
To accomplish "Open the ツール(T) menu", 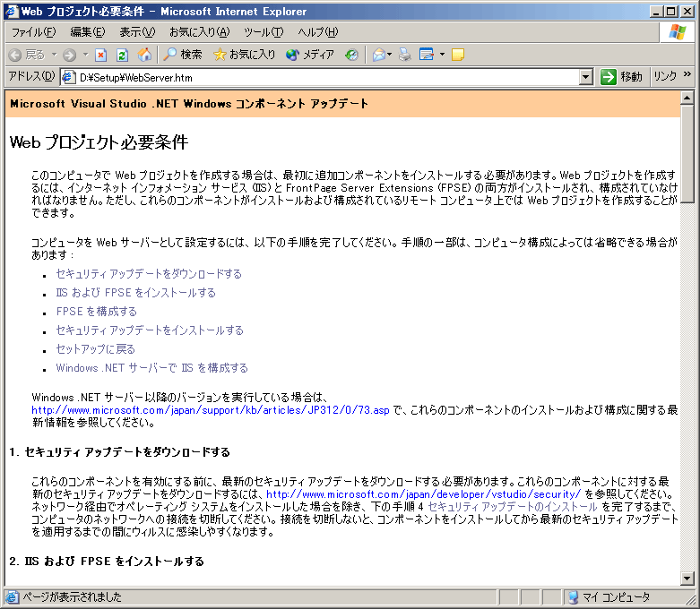I will (x=264, y=32).
